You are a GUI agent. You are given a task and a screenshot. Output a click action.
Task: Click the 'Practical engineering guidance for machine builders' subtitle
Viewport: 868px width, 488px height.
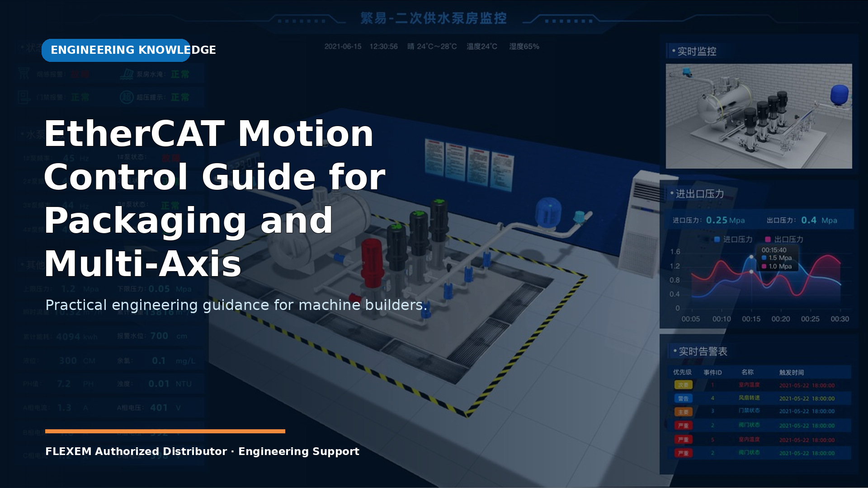(x=236, y=305)
